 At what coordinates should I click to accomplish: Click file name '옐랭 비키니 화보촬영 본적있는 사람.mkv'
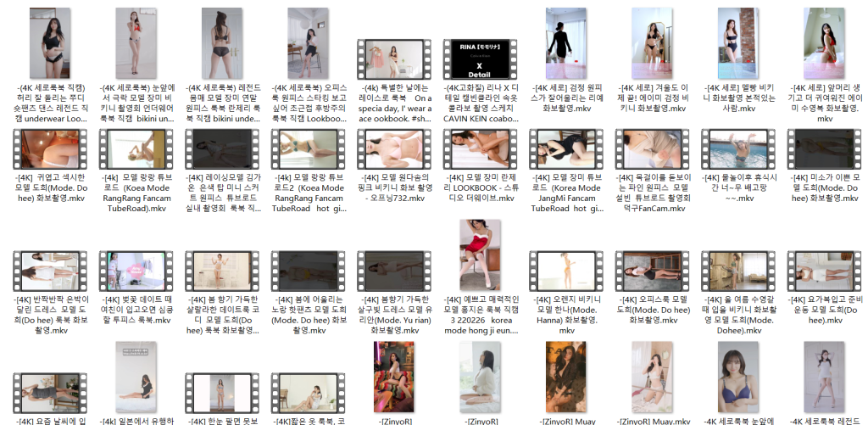pyautogui.click(x=738, y=98)
